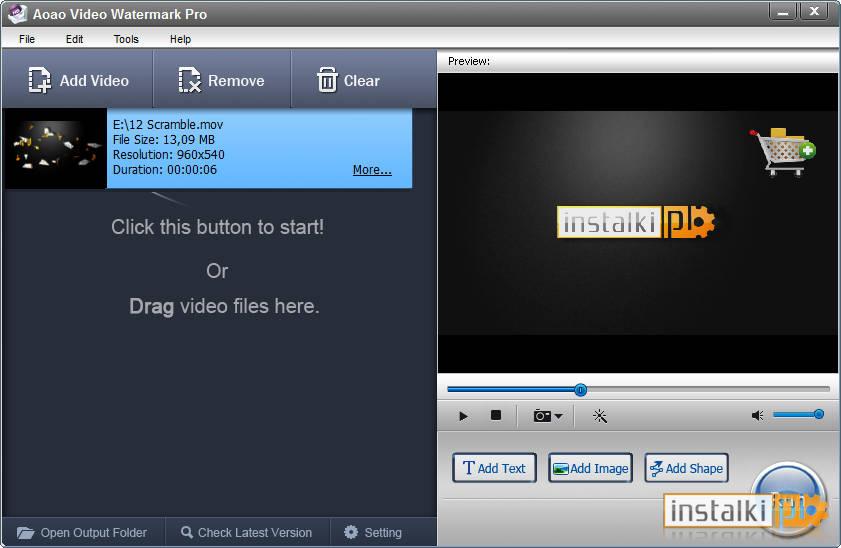Add a shape watermark
The height and width of the screenshot is (548, 841).
687,468
